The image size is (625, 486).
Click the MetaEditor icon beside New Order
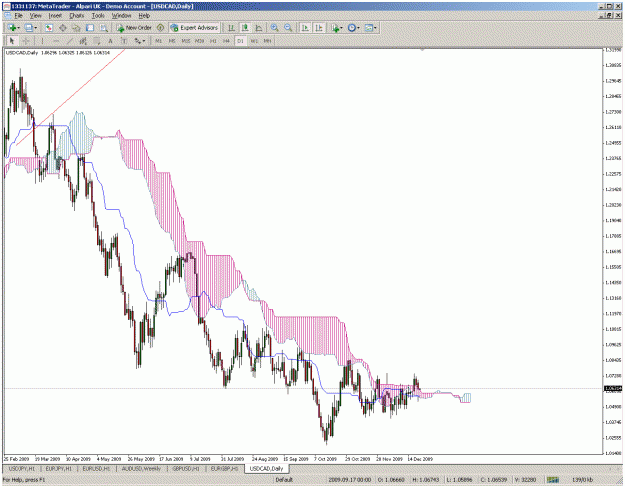click(160, 28)
